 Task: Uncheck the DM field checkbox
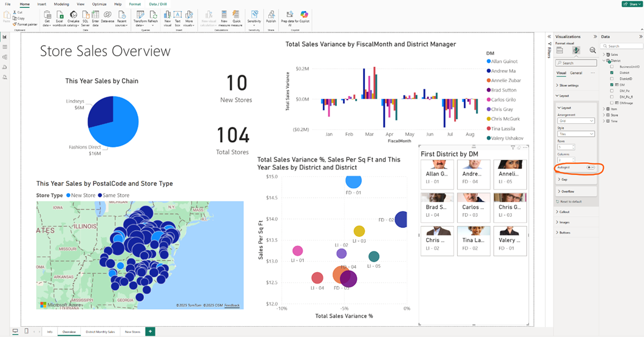612,85
